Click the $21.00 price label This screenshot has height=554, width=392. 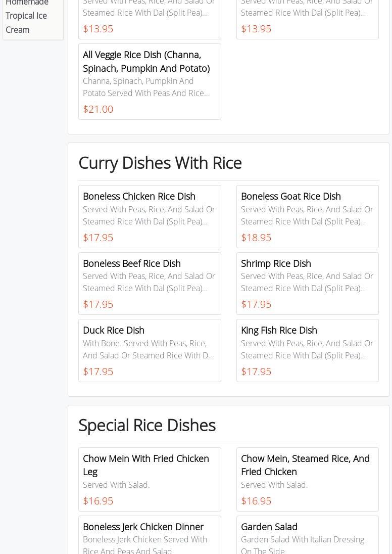98,109
